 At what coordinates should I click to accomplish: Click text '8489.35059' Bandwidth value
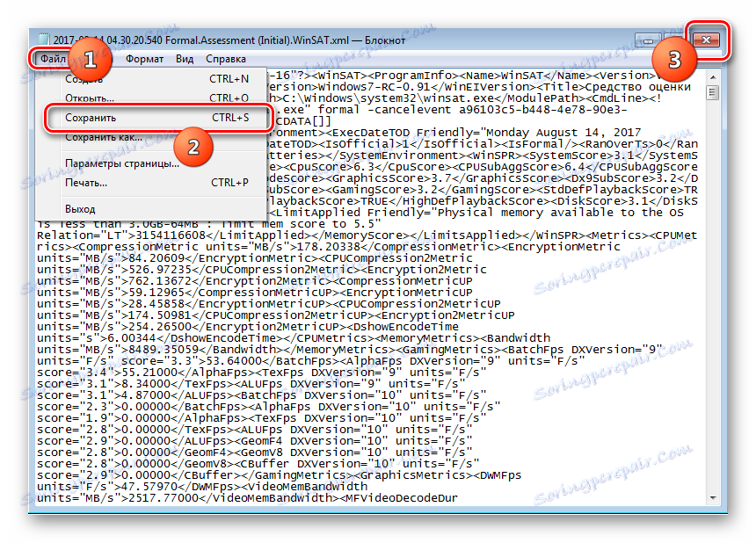pyautogui.click(x=164, y=350)
